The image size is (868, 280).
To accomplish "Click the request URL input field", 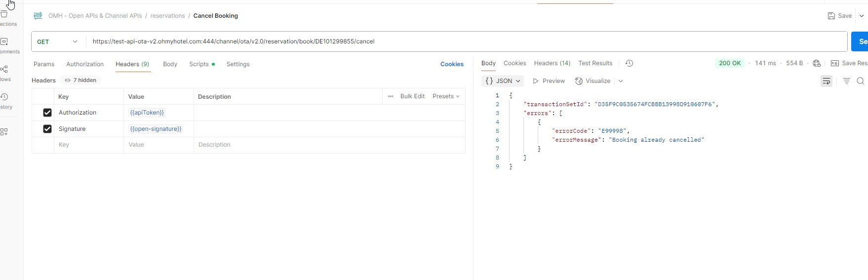I will pos(444,41).
